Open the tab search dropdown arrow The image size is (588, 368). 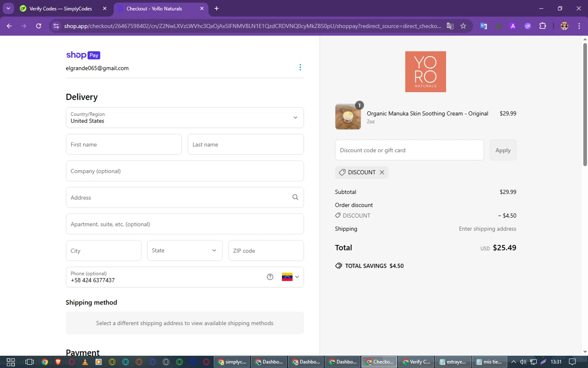coord(8,8)
